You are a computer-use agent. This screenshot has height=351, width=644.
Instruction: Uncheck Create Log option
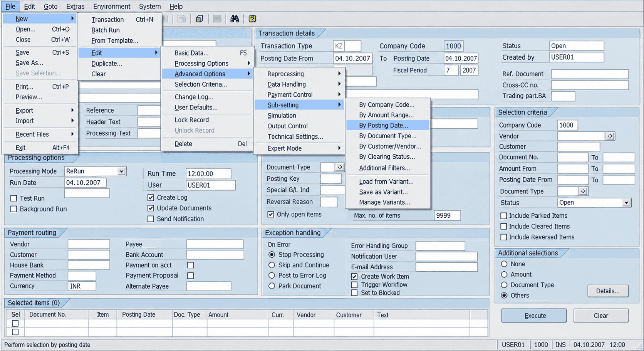(151, 198)
